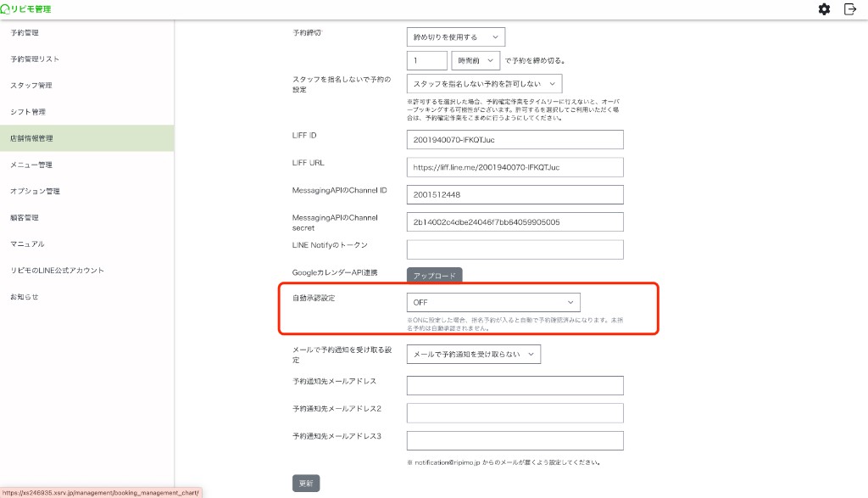Open the 自動承認設定 dropdown set to OFF

tap(492, 302)
